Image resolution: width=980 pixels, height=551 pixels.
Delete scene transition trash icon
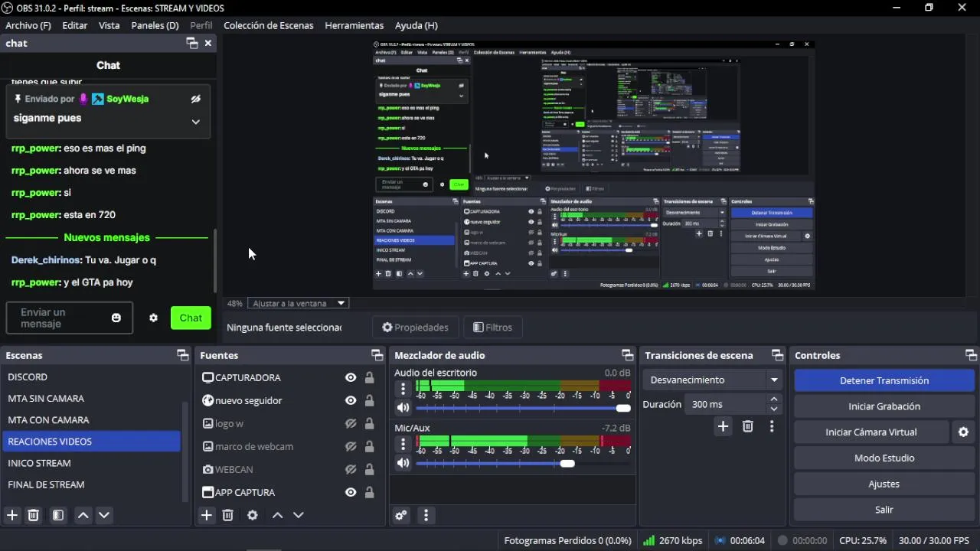tap(748, 426)
